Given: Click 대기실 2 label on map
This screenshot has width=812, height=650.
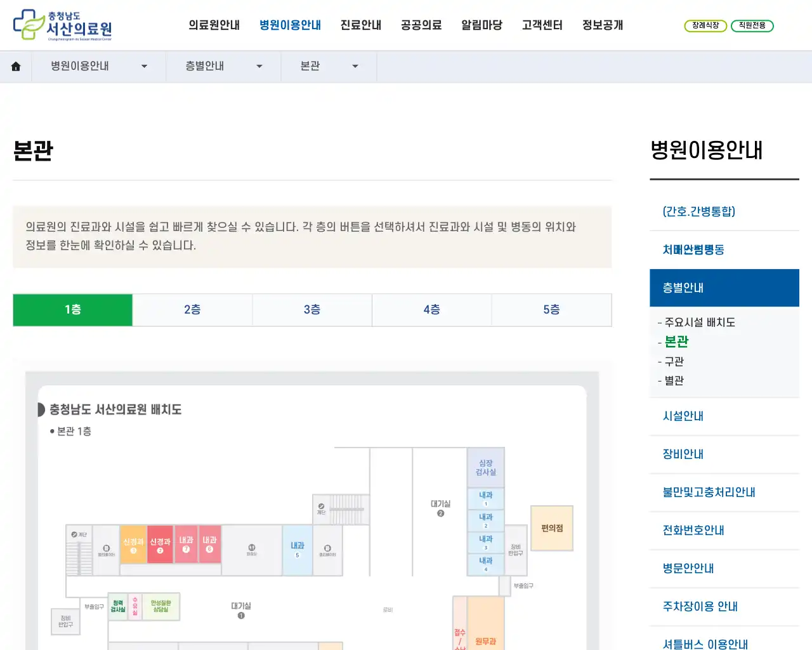Looking at the screenshot, I should [x=440, y=508].
